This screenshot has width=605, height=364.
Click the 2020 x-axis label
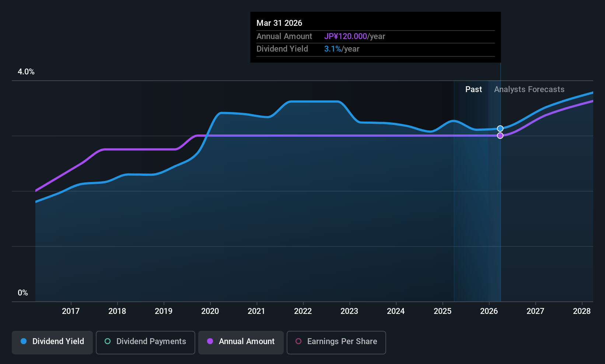point(210,311)
